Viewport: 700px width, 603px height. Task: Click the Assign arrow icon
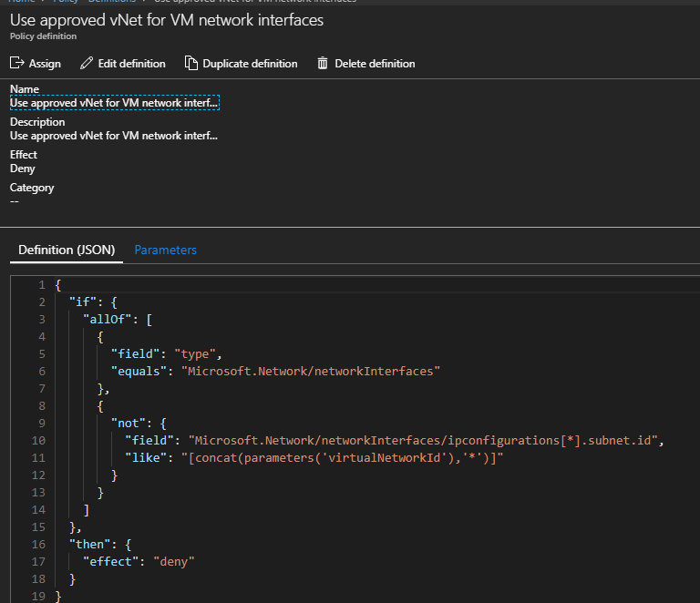tap(16, 64)
